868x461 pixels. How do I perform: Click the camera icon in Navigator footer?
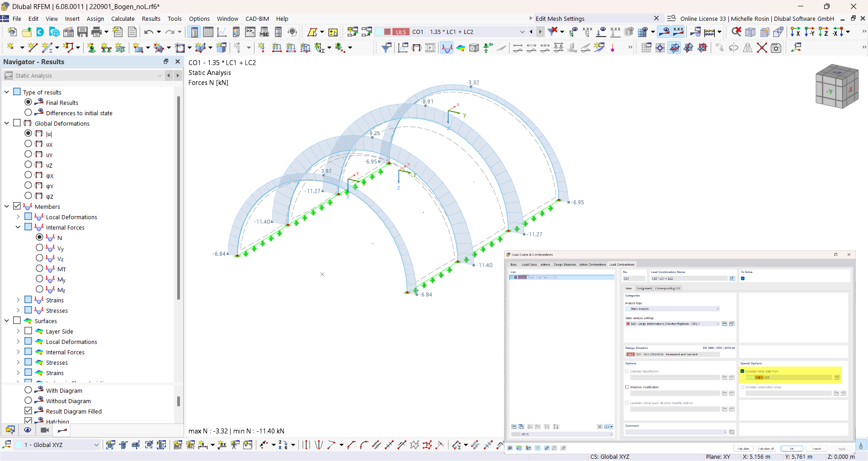pos(45,430)
